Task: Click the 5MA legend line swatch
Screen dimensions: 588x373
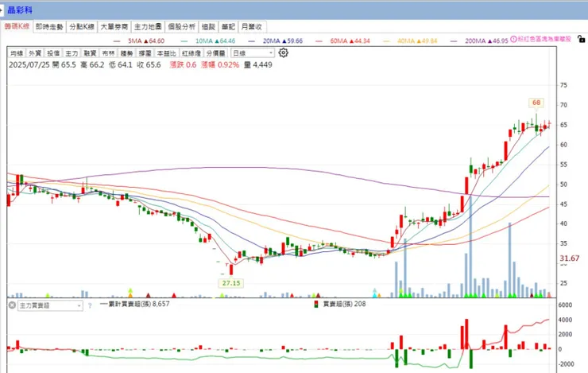Action: coord(117,41)
